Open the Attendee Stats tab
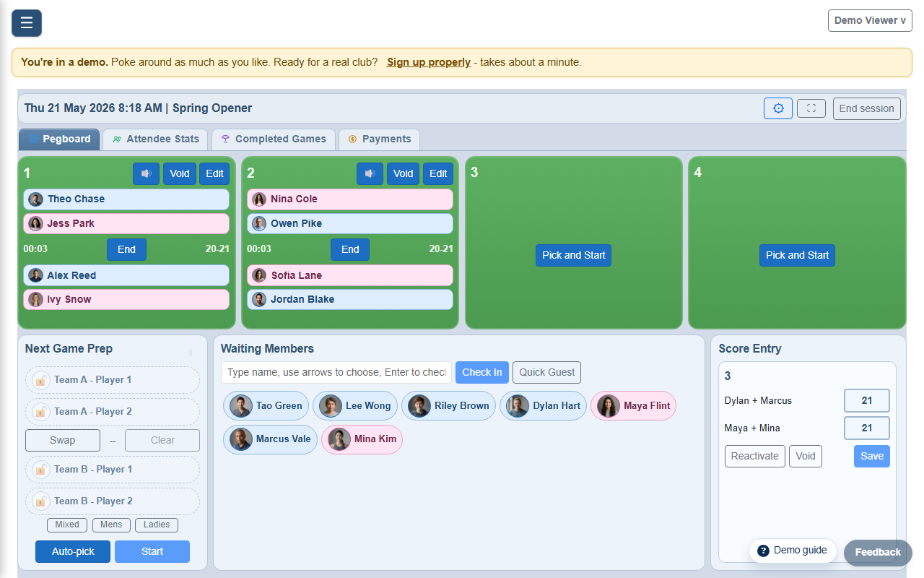Screen dimensions: 924x578 pos(155,139)
